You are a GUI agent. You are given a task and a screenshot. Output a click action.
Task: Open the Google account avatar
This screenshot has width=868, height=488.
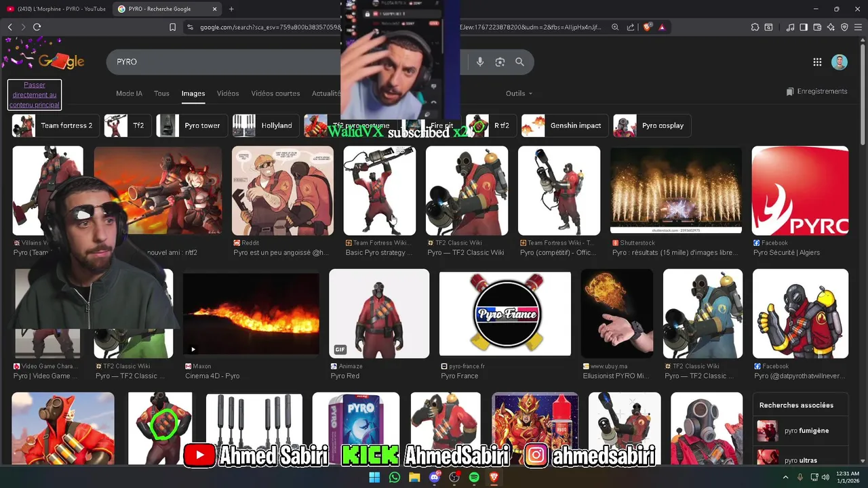pyautogui.click(x=840, y=62)
